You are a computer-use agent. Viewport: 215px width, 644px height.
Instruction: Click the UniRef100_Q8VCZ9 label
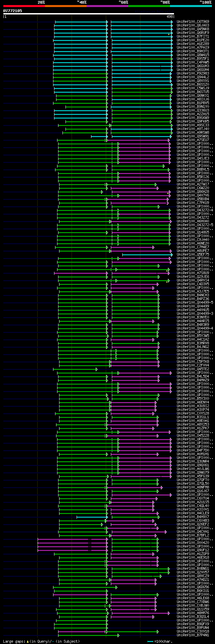pyautogui.click(x=193, y=576)
